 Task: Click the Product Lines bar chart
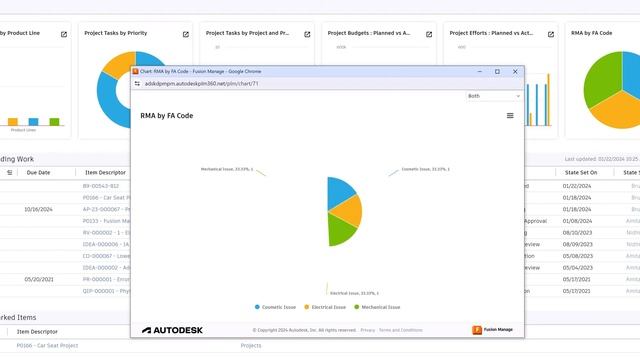pyautogui.click(x=33, y=122)
